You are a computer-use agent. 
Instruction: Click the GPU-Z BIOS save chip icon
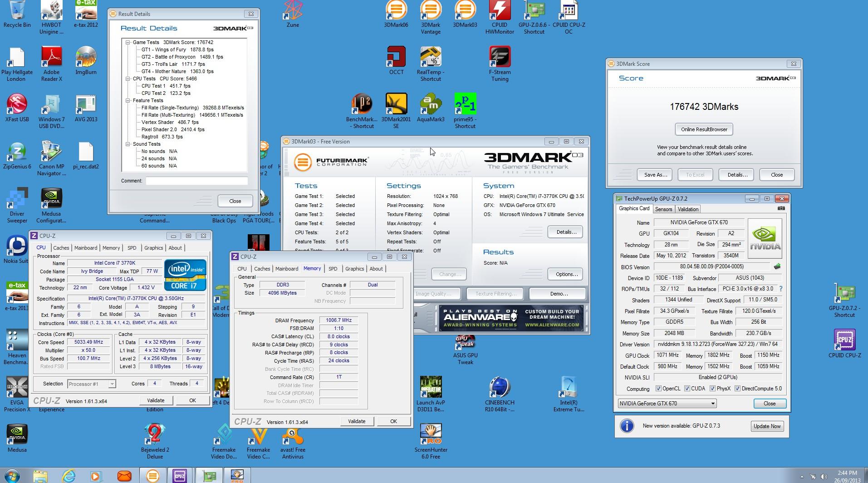pyautogui.click(x=777, y=266)
